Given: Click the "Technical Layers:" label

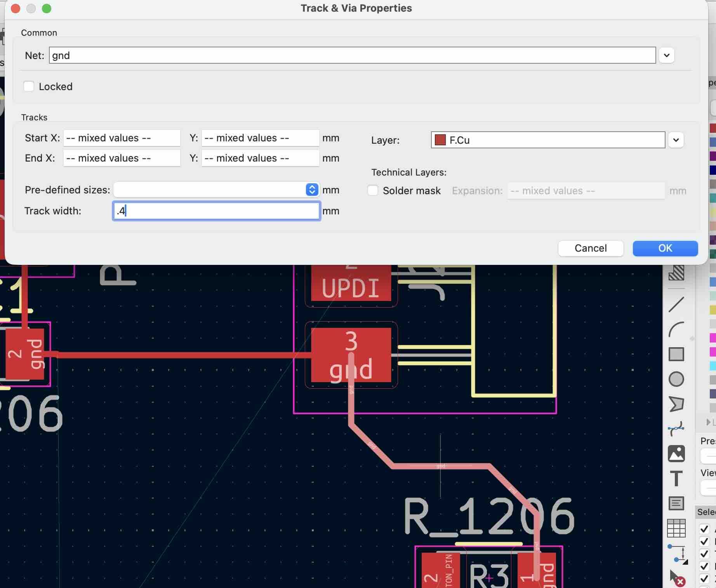Looking at the screenshot, I should coord(408,172).
